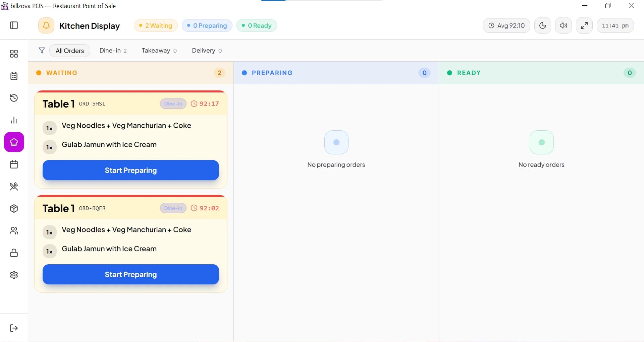Restore down the billzova POS window
This screenshot has height=342, width=644.
point(608,6)
